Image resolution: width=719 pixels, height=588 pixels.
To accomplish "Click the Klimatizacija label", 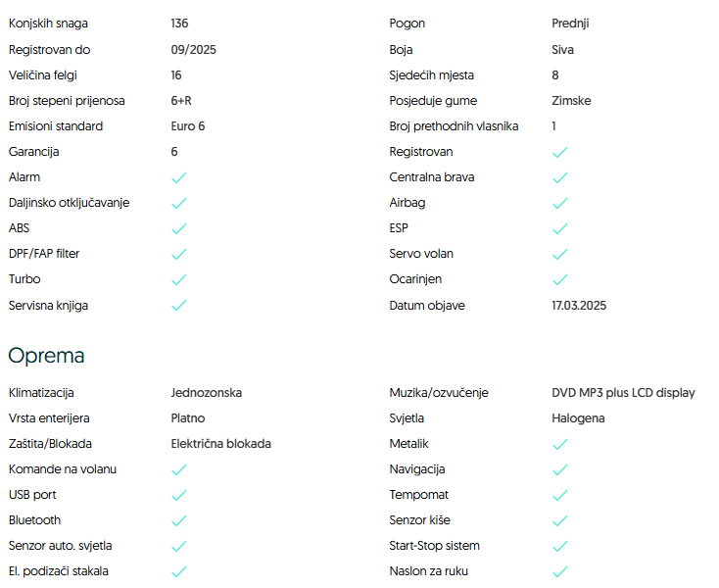I will [x=41, y=392].
